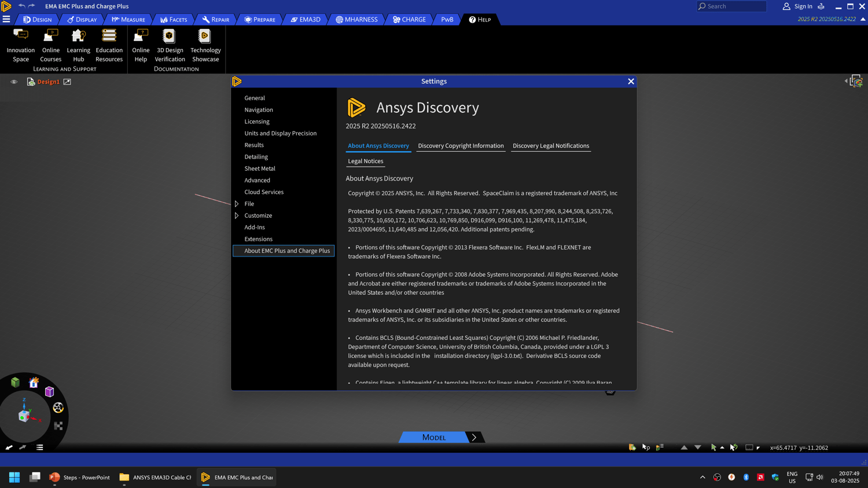Select Cloud Services settings
The height and width of the screenshot is (488, 868).
tap(264, 192)
